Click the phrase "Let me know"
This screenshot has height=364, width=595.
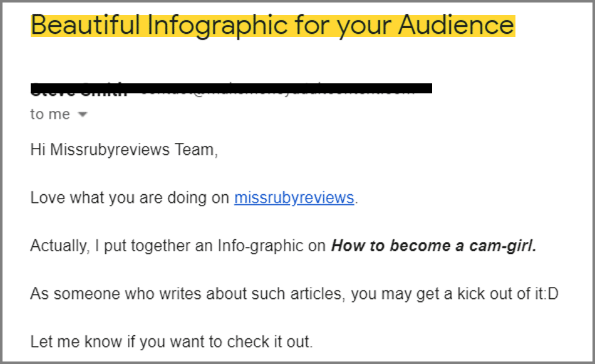pos(76,342)
